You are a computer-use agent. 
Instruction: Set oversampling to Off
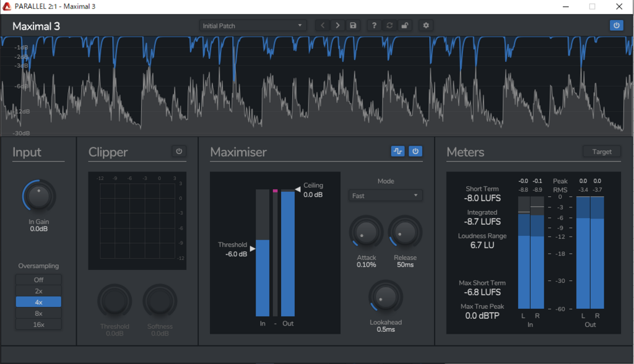click(x=38, y=280)
